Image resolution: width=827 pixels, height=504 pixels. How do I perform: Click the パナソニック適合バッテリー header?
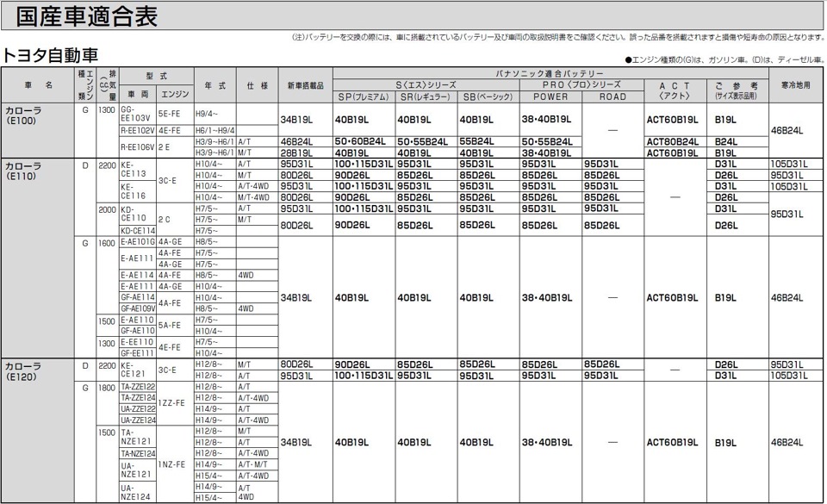(550, 73)
